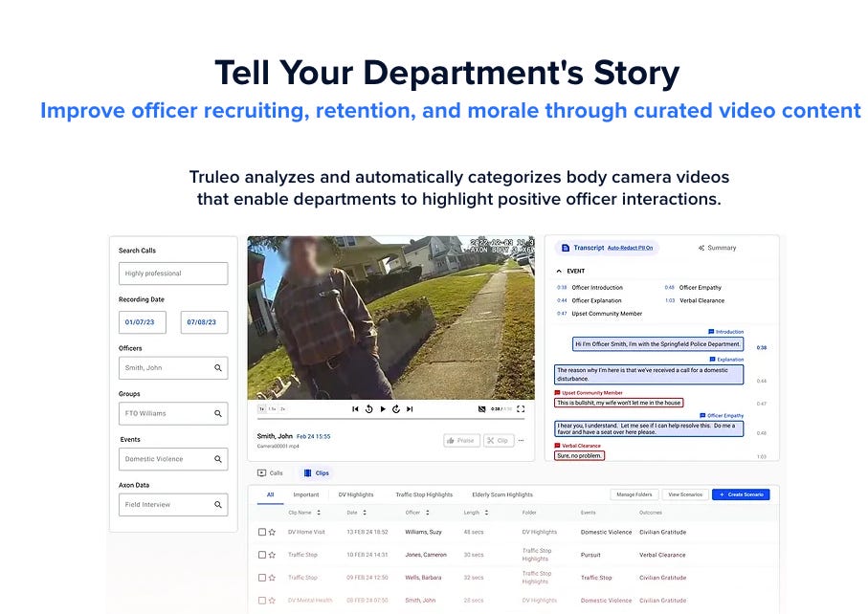Collapse the EVENT section chevron
This screenshot has height=614, width=868.
[x=559, y=271]
